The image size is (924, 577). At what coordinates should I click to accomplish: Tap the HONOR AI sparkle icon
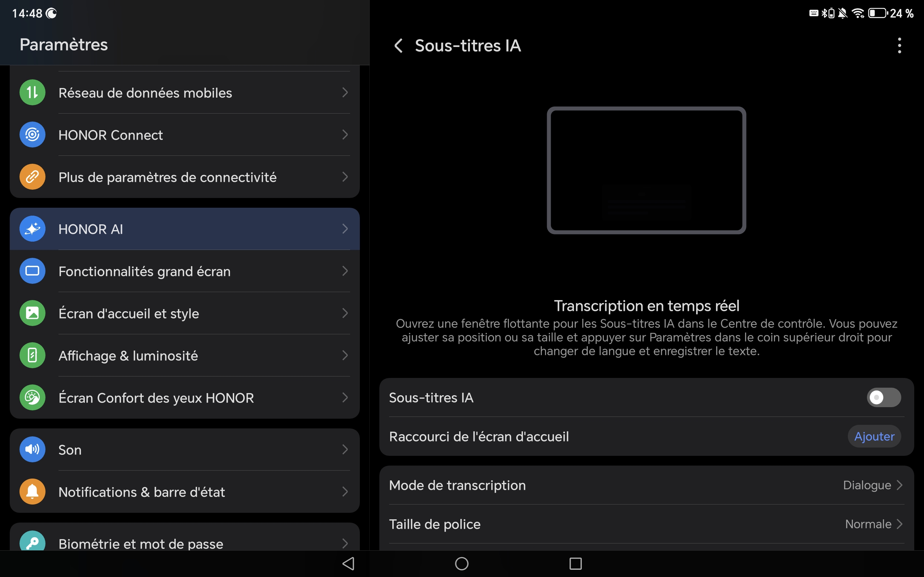(x=32, y=229)
